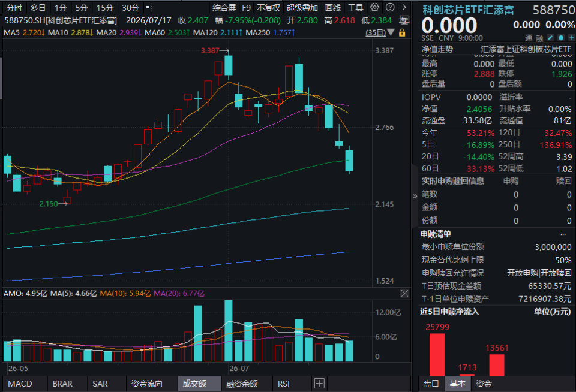Collapse side panel with double-arrow handle
Image resolution: width=576 pixels, height=392 pixels.
click(415, 197)
